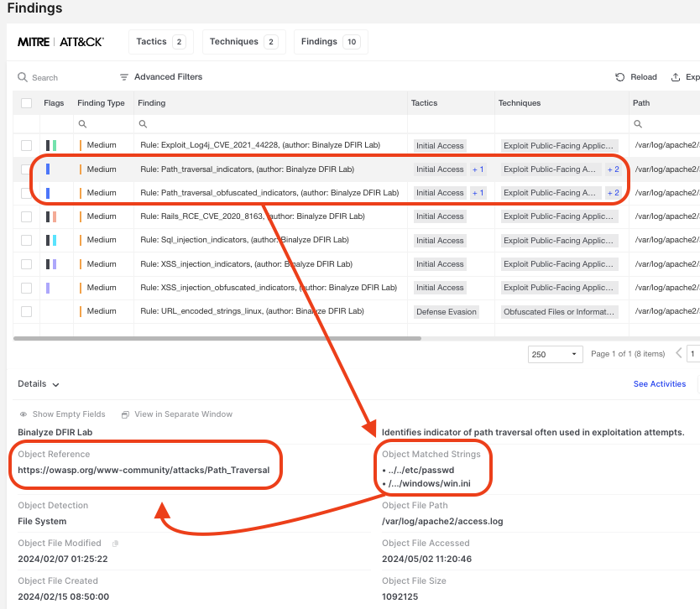The width and height of the screenshot is (700, 609).
Task: Click the copy icon beside Object File Modified
Action: [116, 544]
